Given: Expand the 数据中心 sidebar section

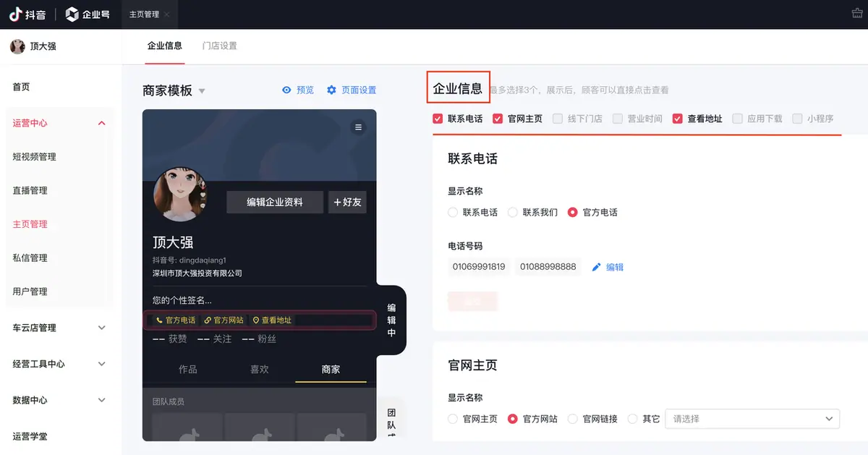Looking at the screenshot, I should [101, 400].
